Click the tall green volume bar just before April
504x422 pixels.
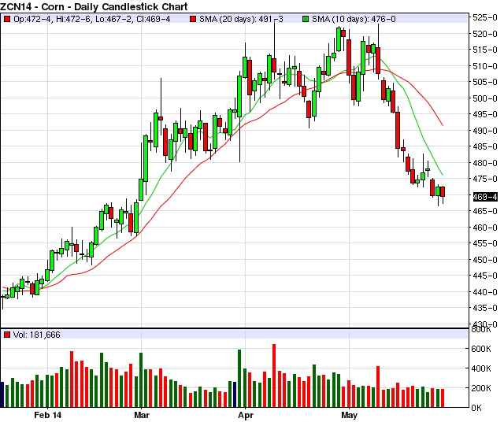point(239,378)
